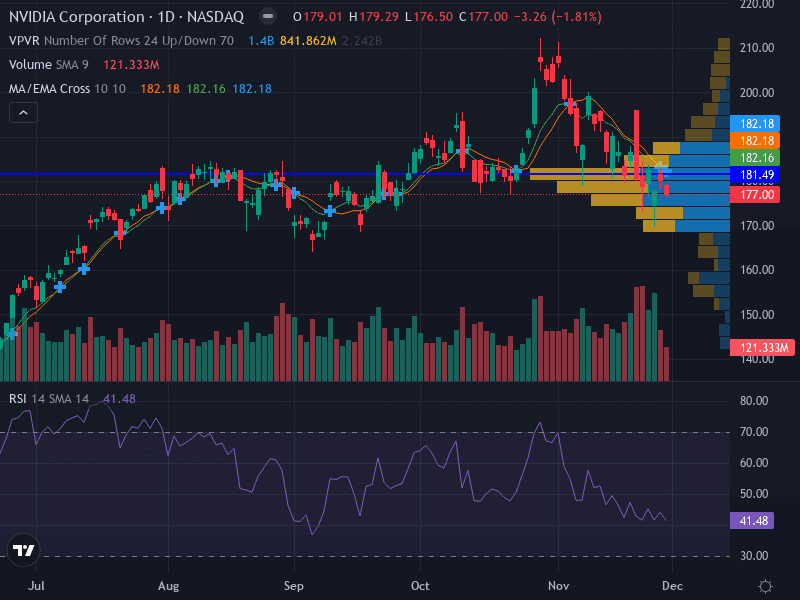This screenshot has height=600, width=800.
Task: Click the 200.00 price axis label
Action: tap(757, 93)
